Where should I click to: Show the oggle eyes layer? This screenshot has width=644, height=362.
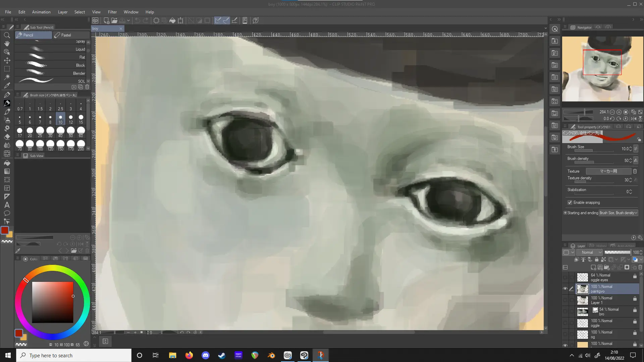(565, 278)
